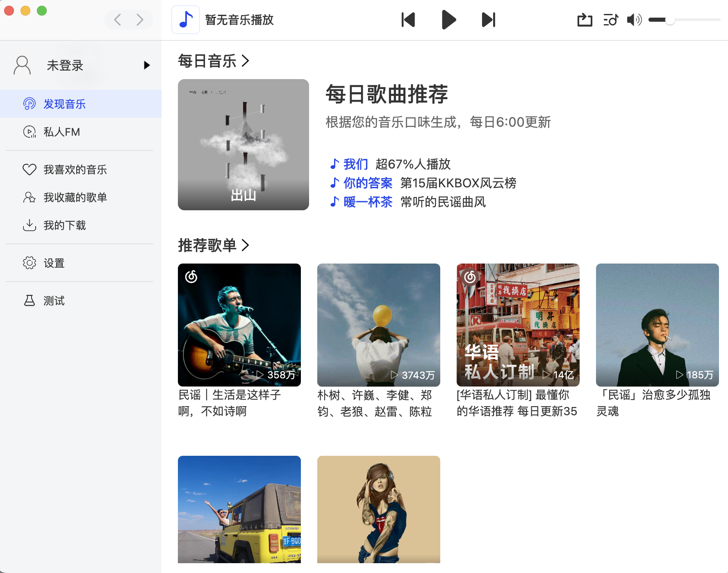Click the collected playlists person-star icon

coord(30,197)
